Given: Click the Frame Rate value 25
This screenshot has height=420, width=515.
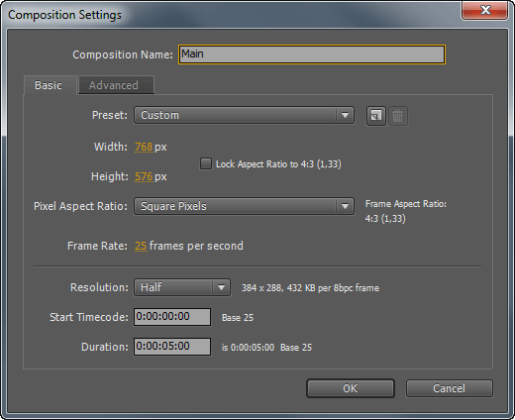Looking at the screenshot, I should click(141, 246).
